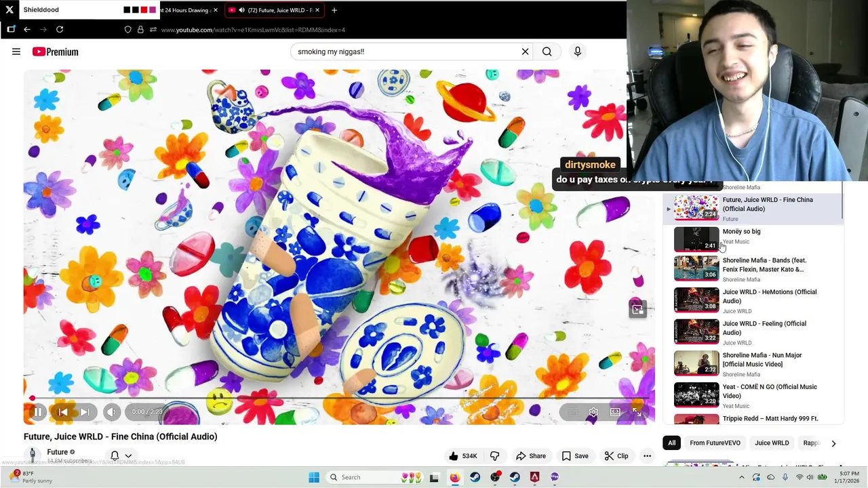The image size is (868, 488).
Task: Skip to the next video
Action: coord(85,411)
